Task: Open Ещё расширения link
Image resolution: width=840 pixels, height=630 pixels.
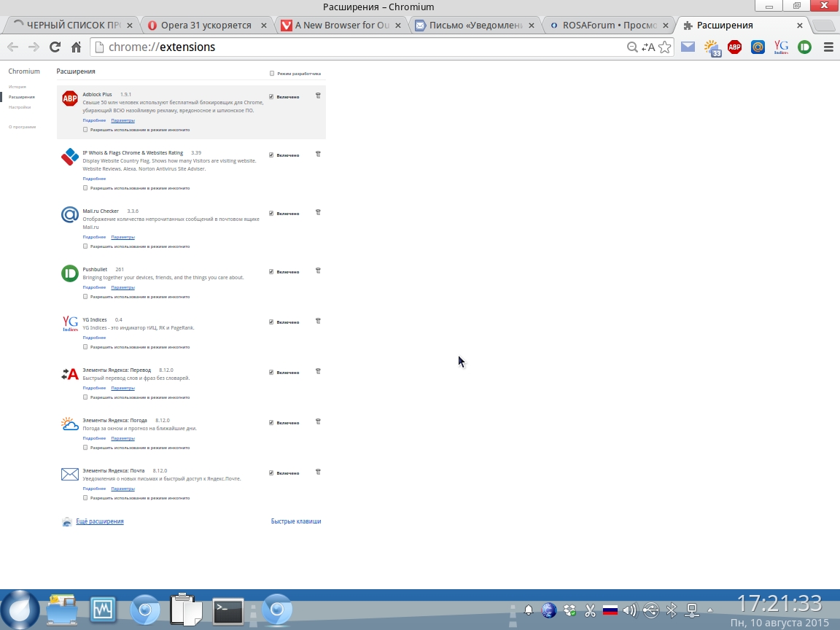Action: pos(100,521)
